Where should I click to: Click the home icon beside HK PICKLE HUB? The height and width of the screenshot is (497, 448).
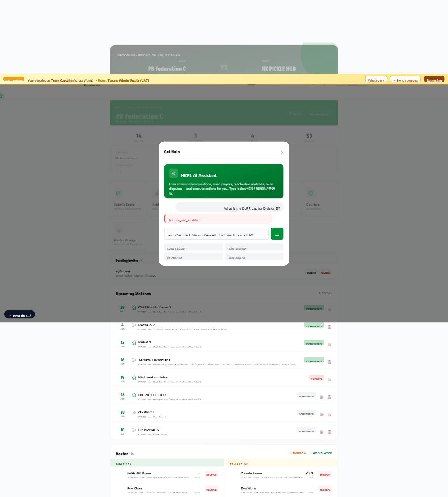(x=134, y=395)
